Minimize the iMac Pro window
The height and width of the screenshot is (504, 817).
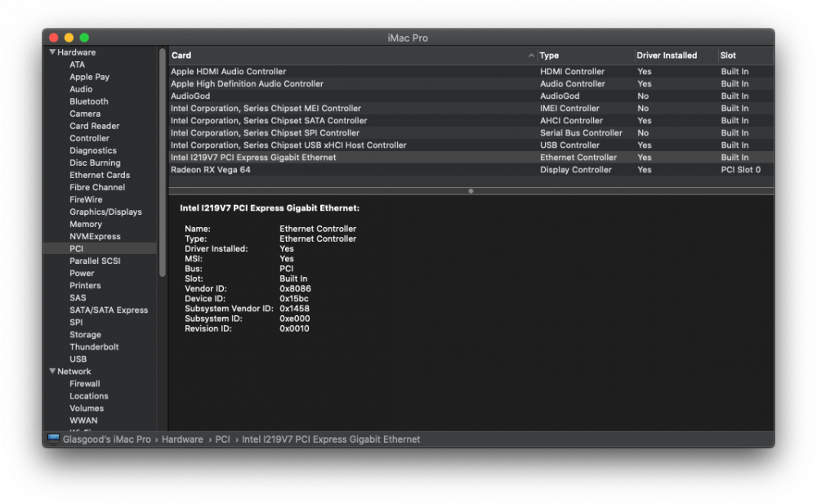69,38
